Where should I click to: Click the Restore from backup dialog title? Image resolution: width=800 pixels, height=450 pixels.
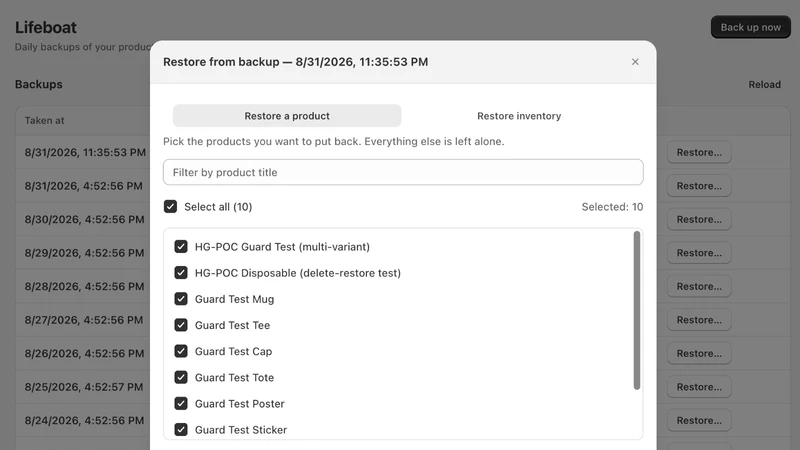(x=295, y=62)
